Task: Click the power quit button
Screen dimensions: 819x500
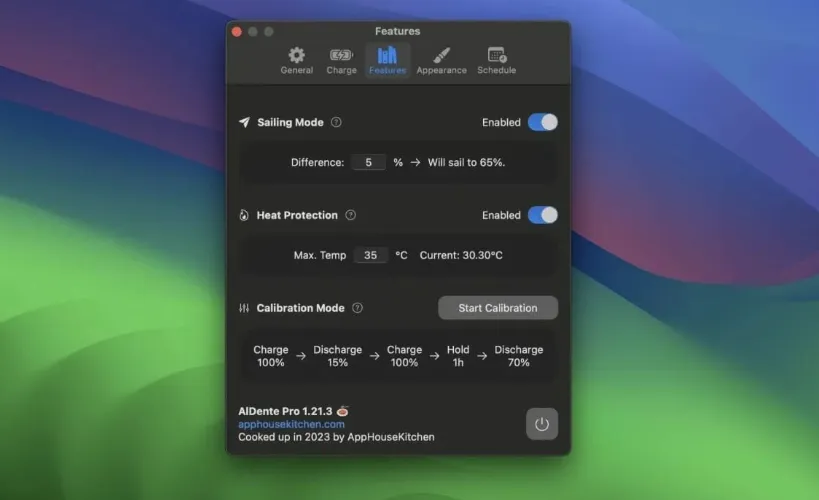Action: point(542,424)
